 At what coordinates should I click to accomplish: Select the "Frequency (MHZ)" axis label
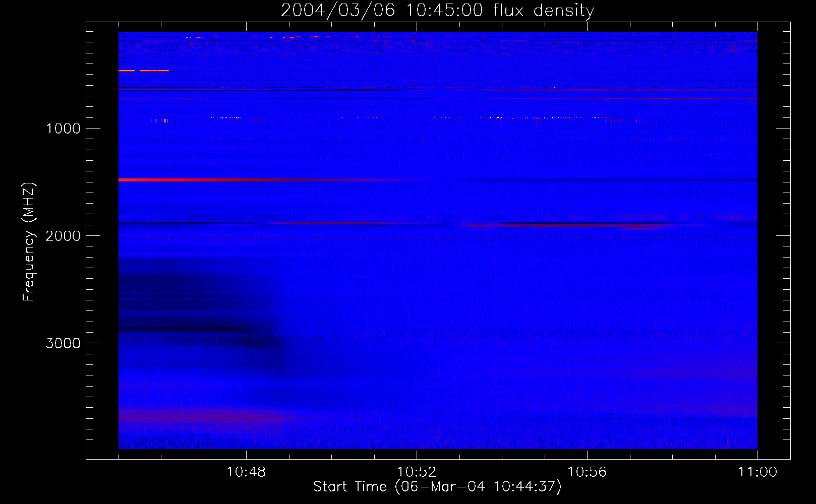coord(29,242)
